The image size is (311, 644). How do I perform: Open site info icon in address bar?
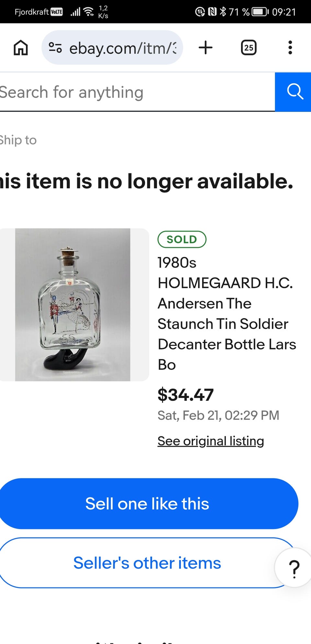[55, 48]
